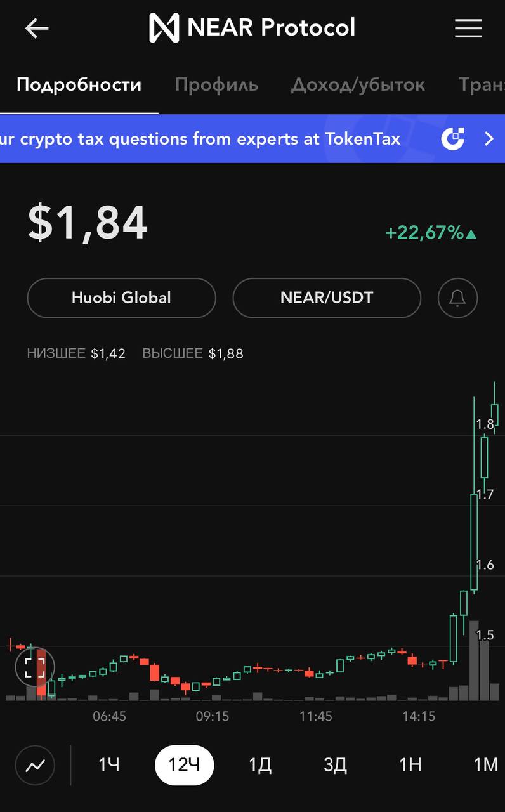505x812 pixels.
Task: Select the 3Д time range
Action: coord(335,765)
